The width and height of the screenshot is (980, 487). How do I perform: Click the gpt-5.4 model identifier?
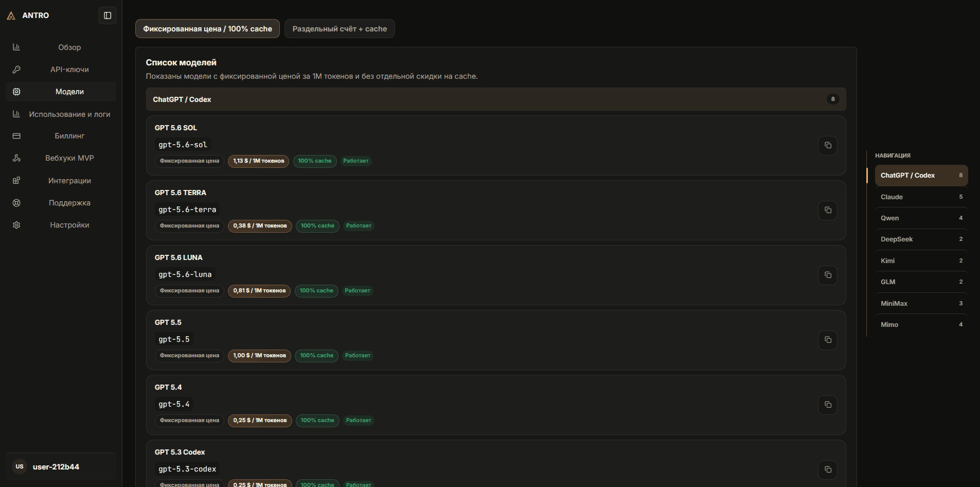(x=174, y=404)
